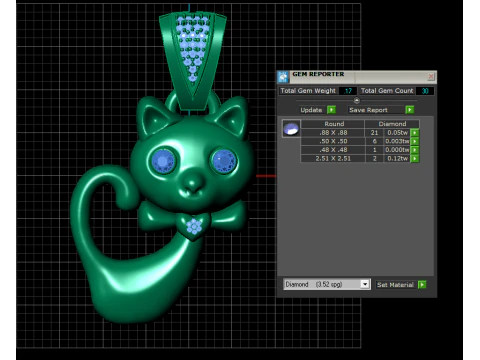Run Update with its green arrow

pyautogui.click(x=331, y=110)
